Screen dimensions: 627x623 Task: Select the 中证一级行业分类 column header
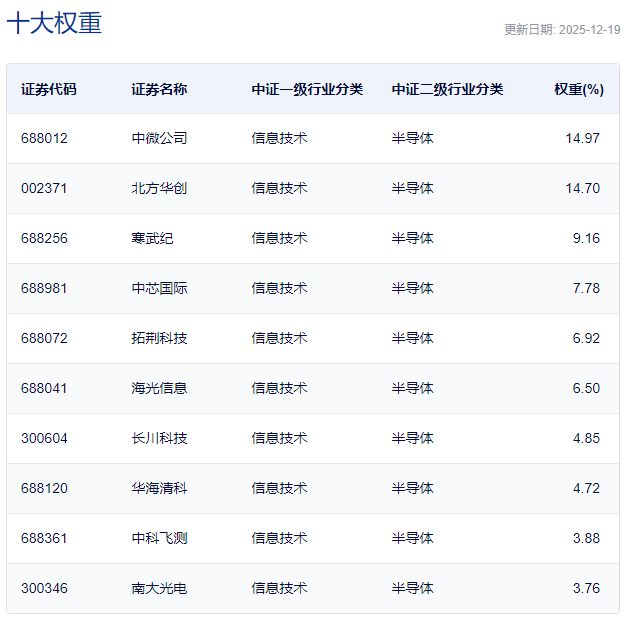(x=307, y=89)
